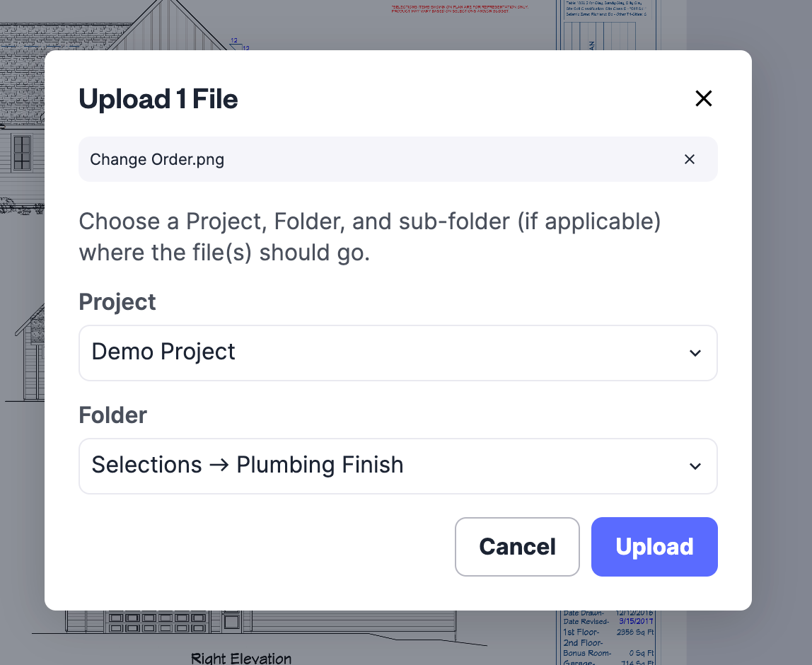Click the blue Upload button
The image size is (812, 665).
[x=654, y=546]
